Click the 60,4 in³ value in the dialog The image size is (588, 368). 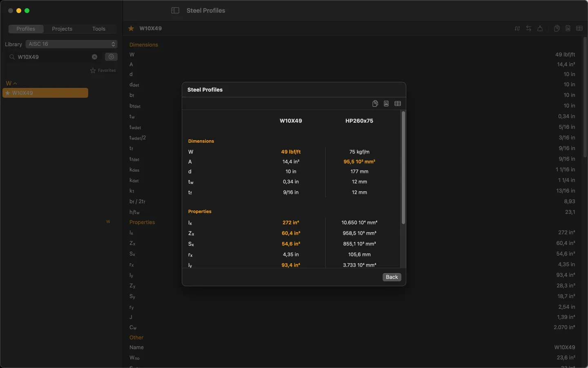click(291, 233)
